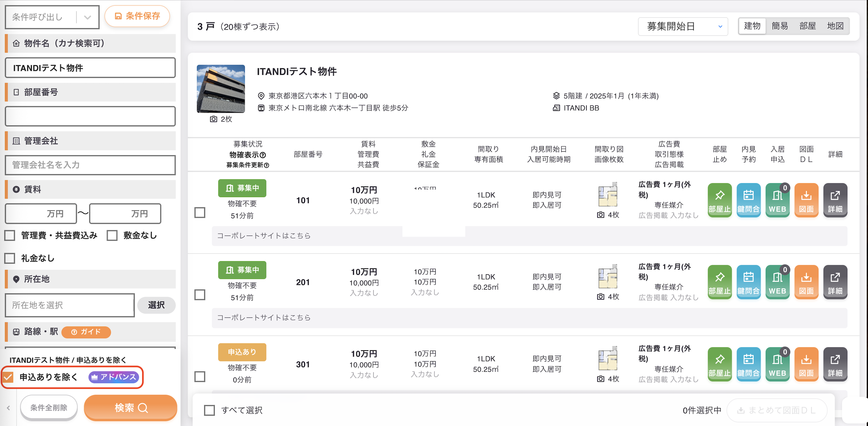The image size is (868, 426).
Task: Toggle 管理費・共益費込み checkbox
Action: pyautogui.click(x=10, y=235)
